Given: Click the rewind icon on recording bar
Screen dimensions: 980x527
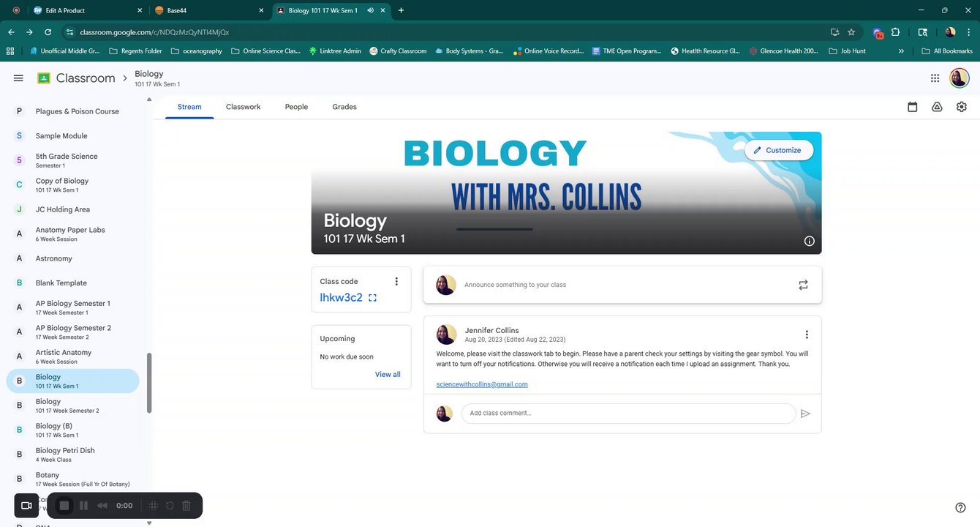Looking at the screenshot, I should point(102,506).
